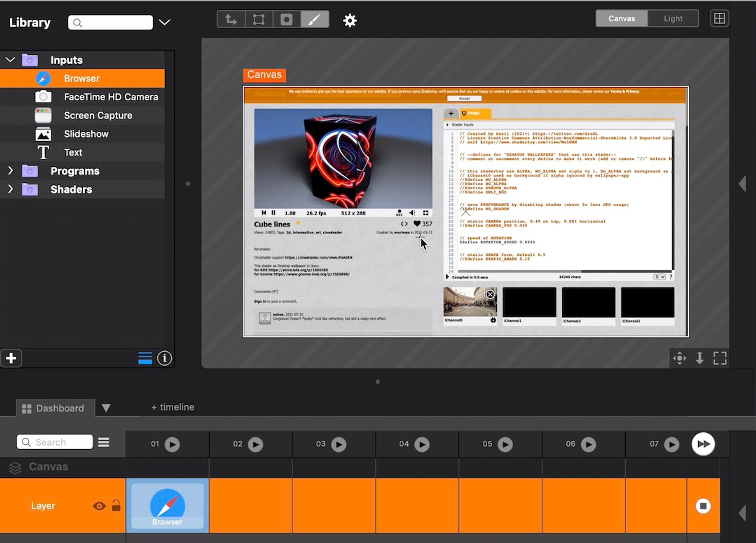The height and width of the screenshot is (543, 756).
Task: Add new library item with plus button
Action: (11, 358)
